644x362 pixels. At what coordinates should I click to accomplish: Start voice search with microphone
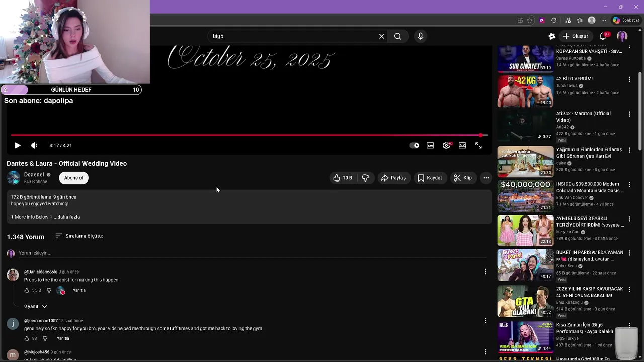point(421,36)
